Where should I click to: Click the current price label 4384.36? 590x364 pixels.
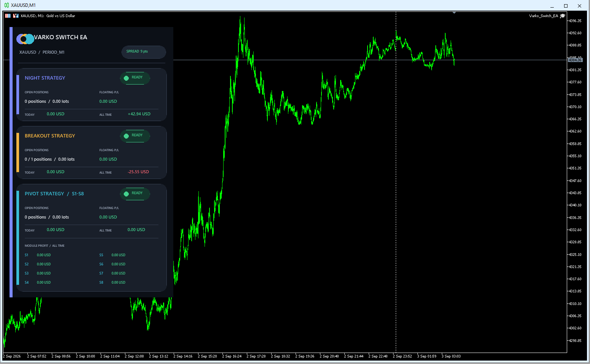575,60
